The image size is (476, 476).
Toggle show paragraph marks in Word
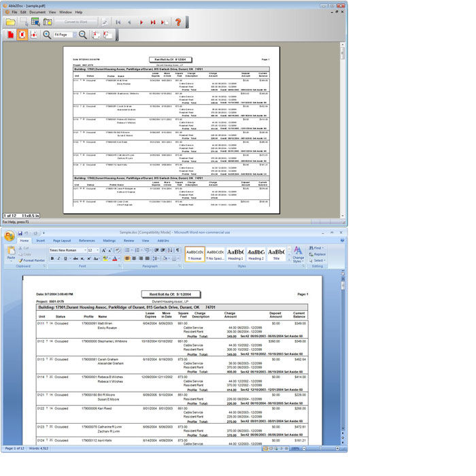pos(177,250)
